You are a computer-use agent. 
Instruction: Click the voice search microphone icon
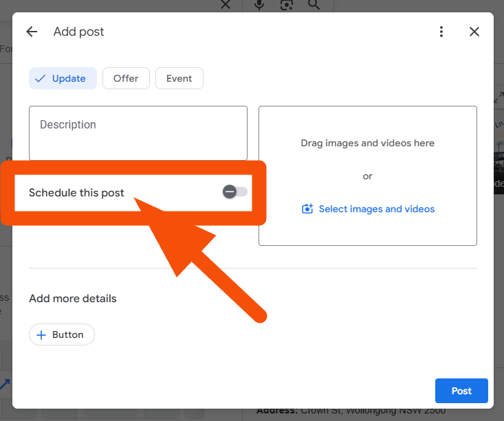pos(259,5)
